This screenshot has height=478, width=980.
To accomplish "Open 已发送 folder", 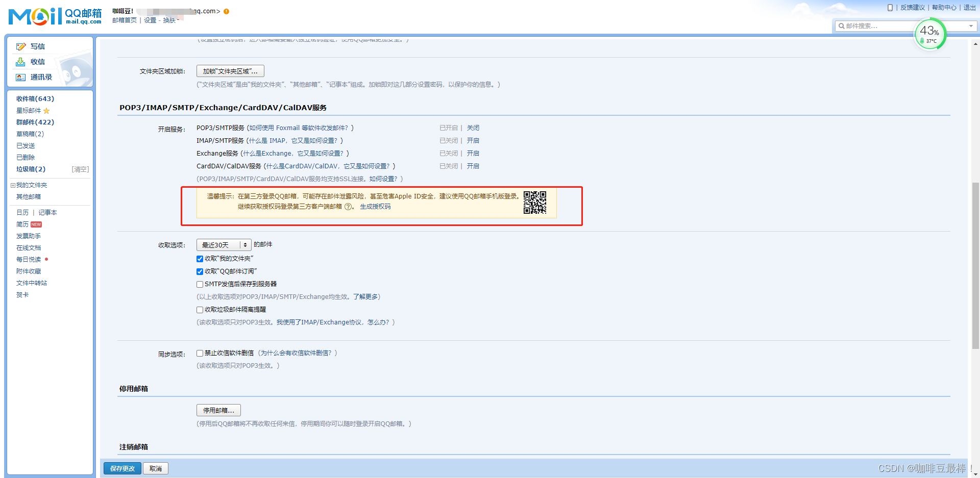I will click(26, 146).
